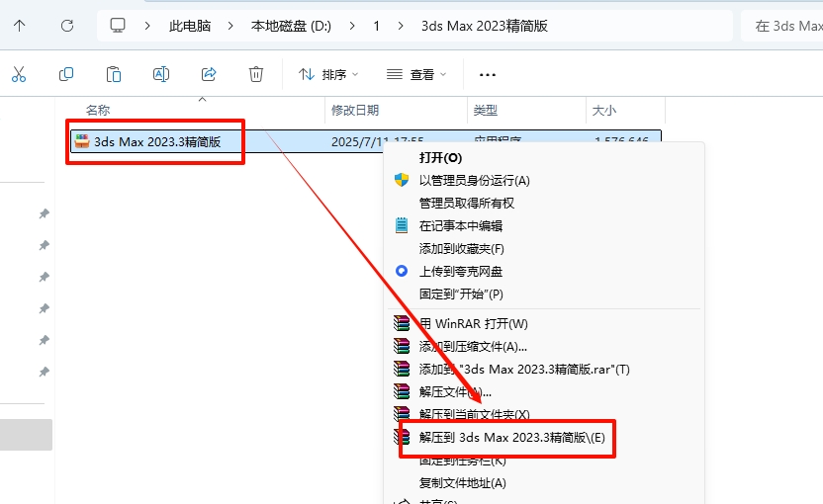The image size is (823, 504).
Task: Select 复制文件地址(A)
Action: (x=462, y=482)
